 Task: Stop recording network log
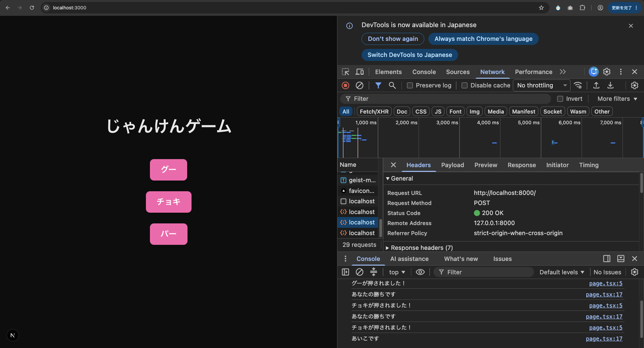tap(345, 85)
